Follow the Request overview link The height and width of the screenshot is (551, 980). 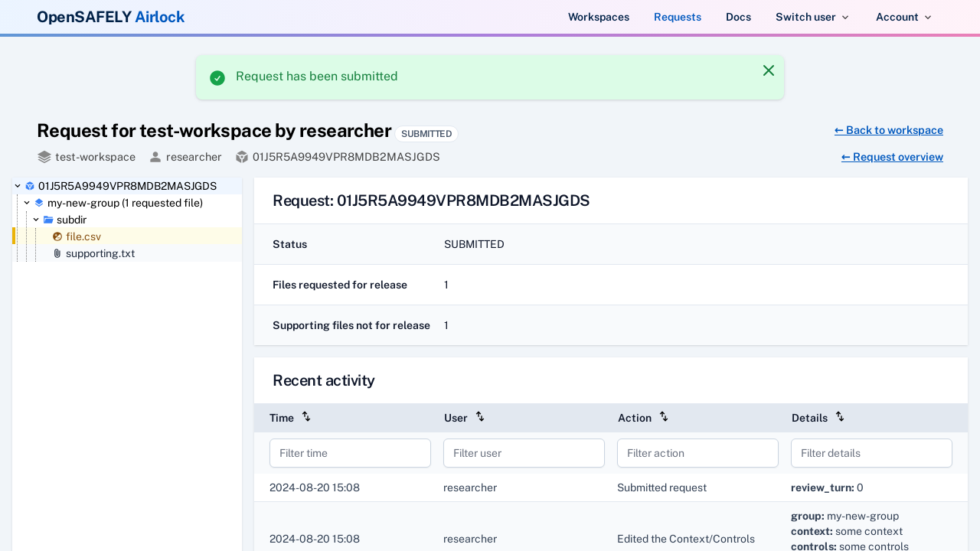click(x=892, y=157)
